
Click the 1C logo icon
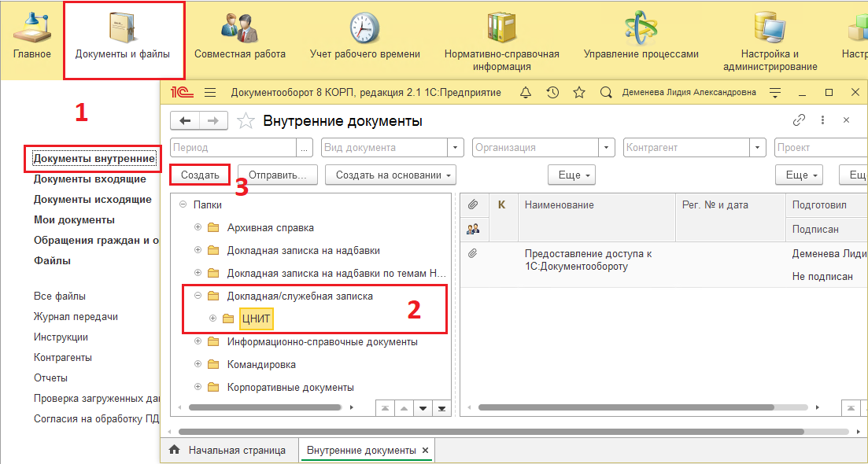tap(182, 92)
